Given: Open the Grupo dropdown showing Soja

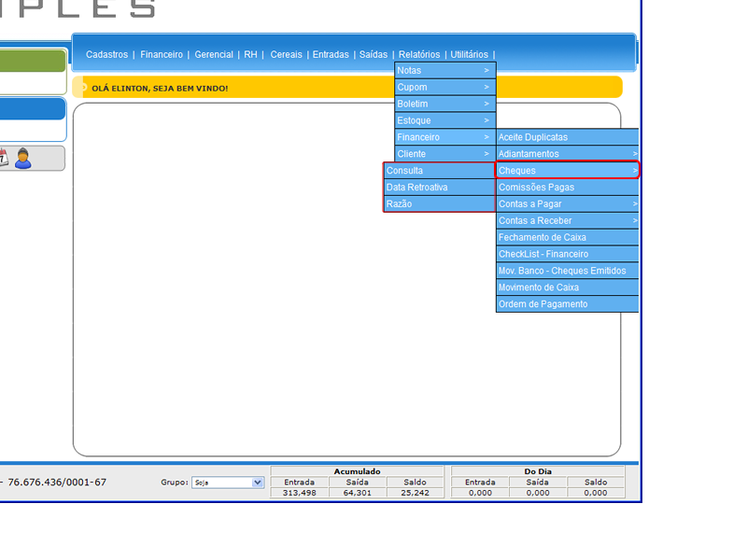Looking at the screenshot, I should [228, 483].
